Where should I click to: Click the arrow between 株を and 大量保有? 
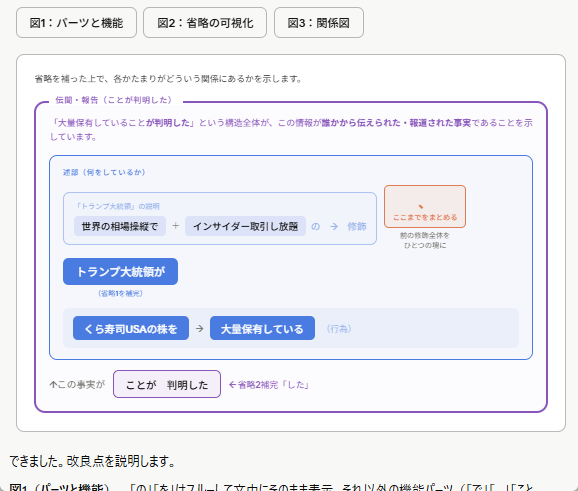[x=199, y=328]
